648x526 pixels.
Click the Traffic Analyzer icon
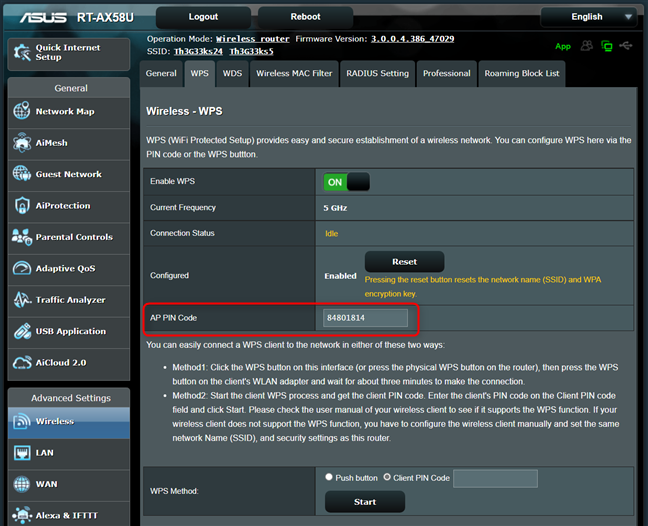(x=21, y=300)
